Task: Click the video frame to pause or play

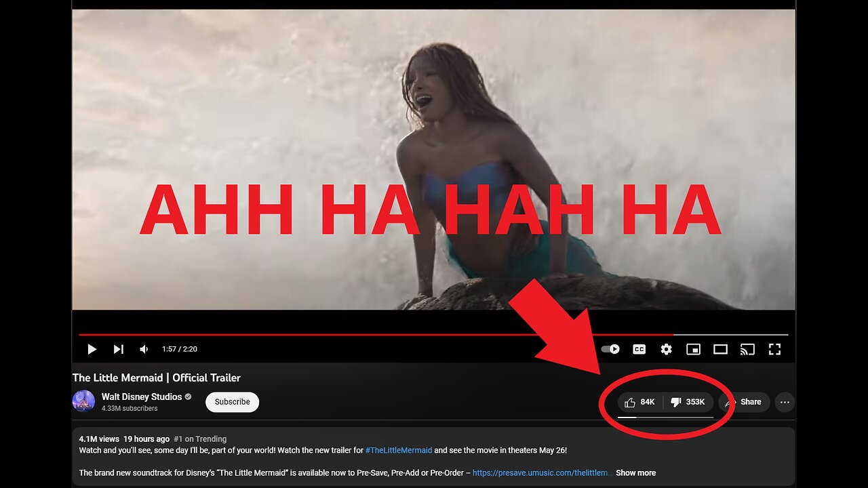Action: point(433,159)
